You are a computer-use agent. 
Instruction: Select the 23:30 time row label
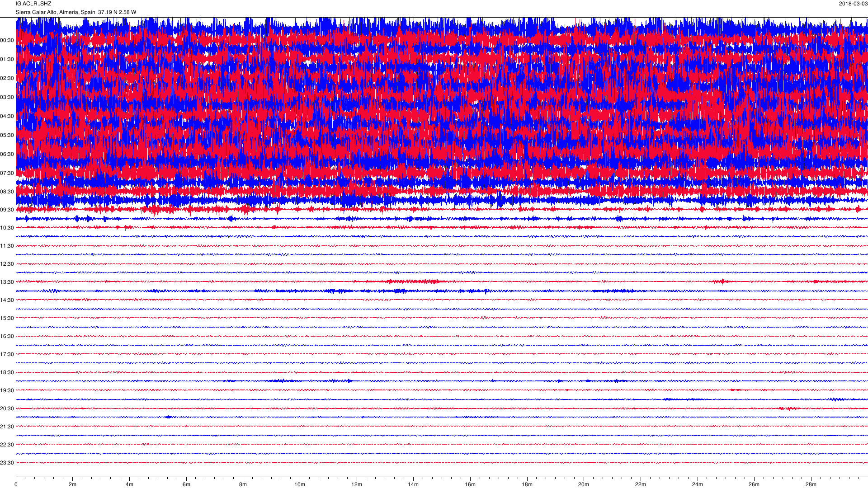pyautogui.click(x=7, y=463)
